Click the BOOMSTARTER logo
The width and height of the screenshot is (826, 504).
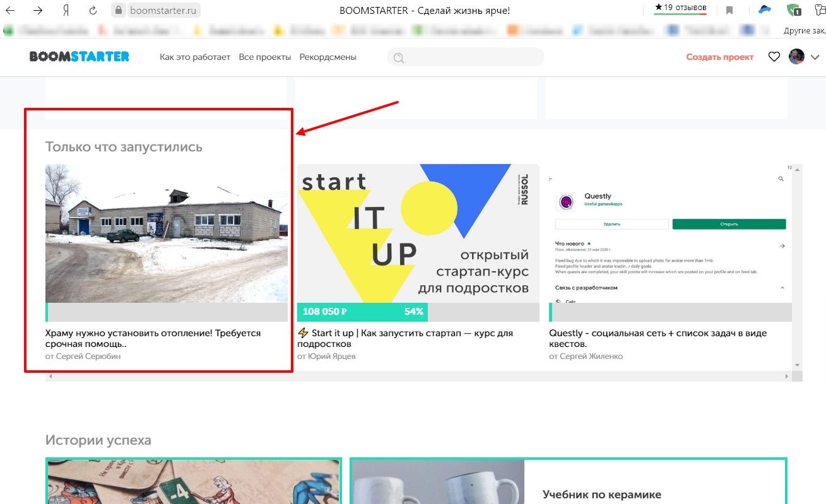coord(80,57)
